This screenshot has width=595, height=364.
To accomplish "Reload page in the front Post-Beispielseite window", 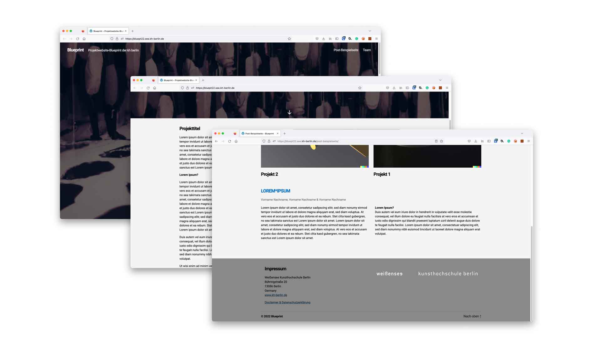I will pos(230,141).
